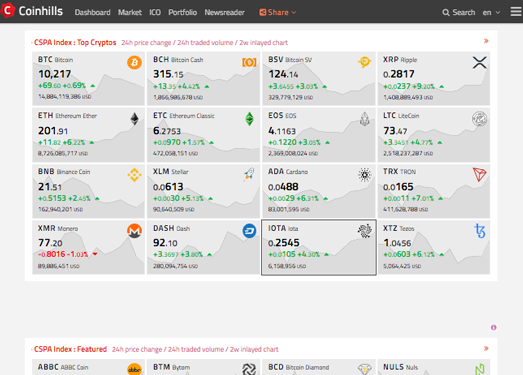Go to the ICO page
The width and height of the screenshot is (523, 375).
tap(155, 12)
